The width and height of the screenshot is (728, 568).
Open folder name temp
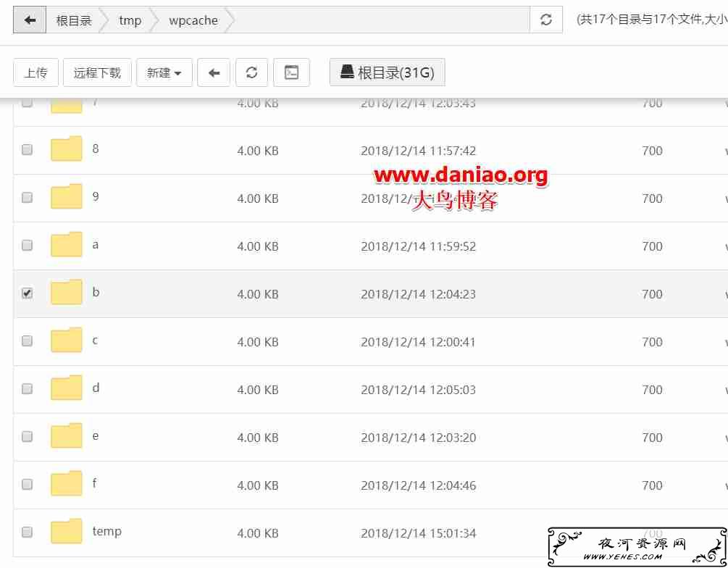106,531
